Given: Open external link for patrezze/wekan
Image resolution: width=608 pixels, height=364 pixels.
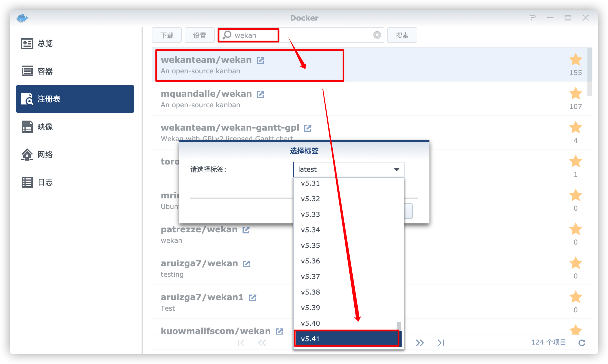Looking at the screenshot, I should coord(246,230).
